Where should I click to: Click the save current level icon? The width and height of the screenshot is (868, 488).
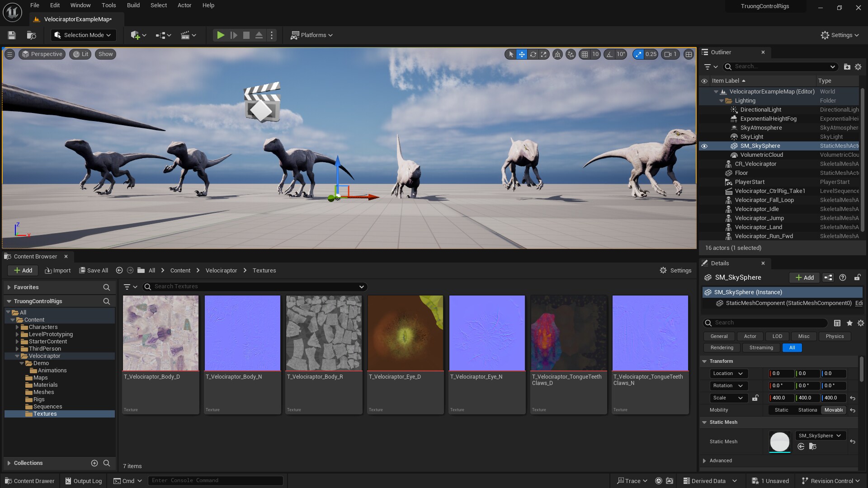12,35
